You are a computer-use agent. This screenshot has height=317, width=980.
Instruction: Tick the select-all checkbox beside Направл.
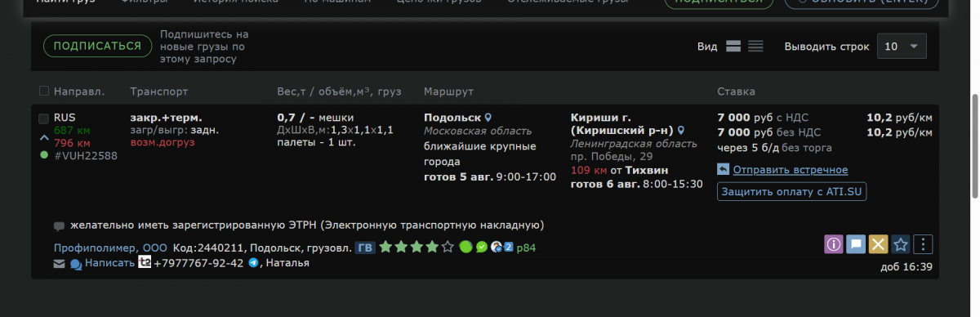point(44,91)
